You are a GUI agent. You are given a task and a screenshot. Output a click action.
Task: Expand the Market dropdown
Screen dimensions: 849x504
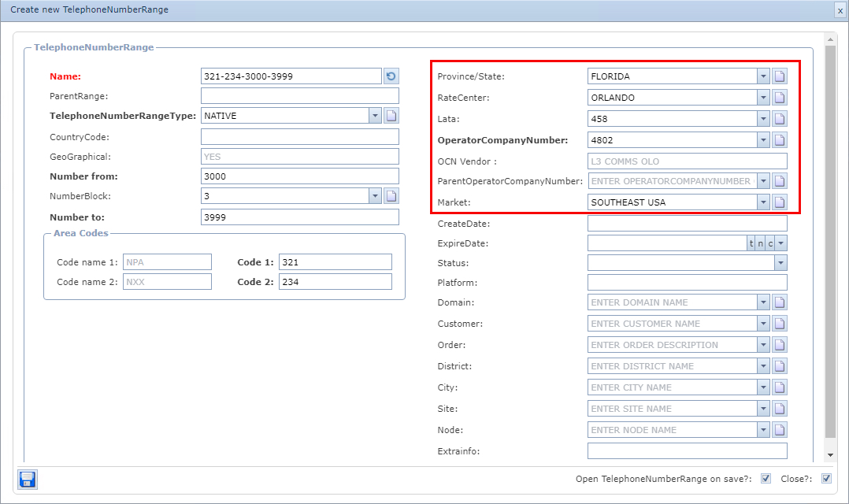click(763, 202)
